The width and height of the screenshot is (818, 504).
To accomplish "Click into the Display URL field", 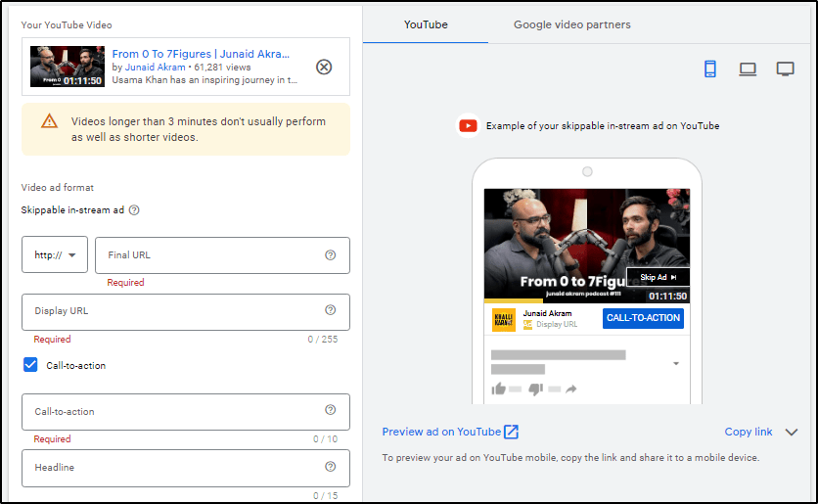I will coord(186,311).
